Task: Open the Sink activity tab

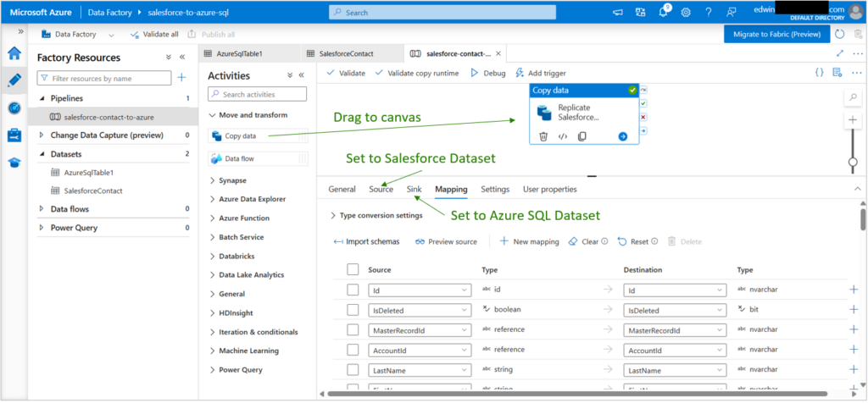Action: [414, 189]
